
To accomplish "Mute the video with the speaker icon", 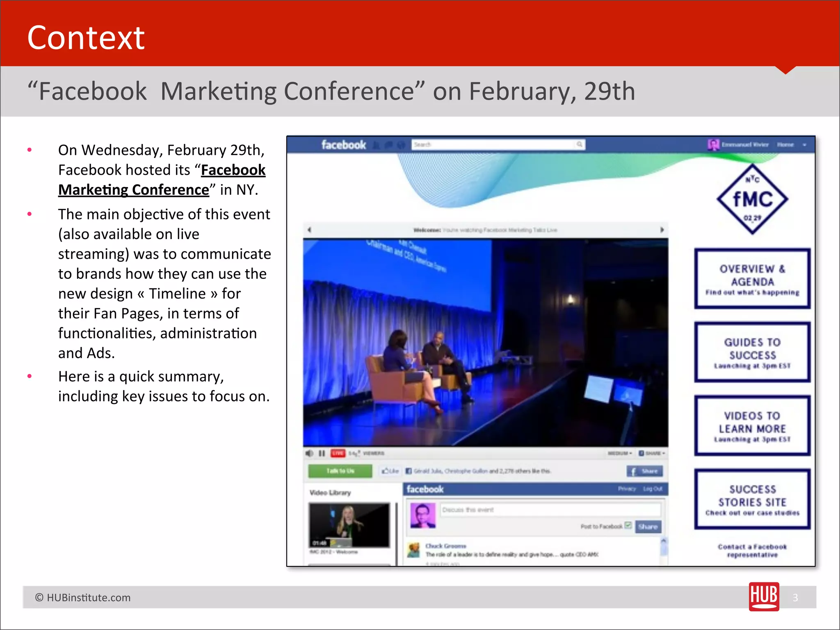I will click(309, 453).
